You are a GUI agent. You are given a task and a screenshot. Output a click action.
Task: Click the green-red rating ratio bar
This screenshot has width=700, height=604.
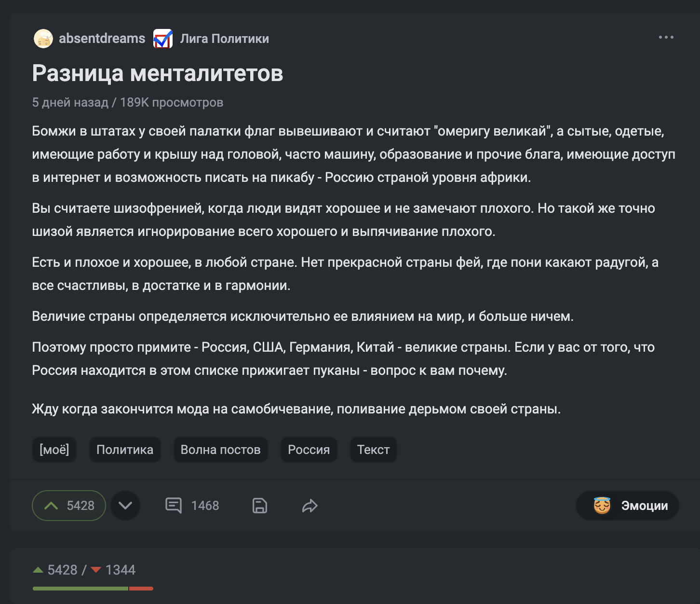(x=93, y=589)
